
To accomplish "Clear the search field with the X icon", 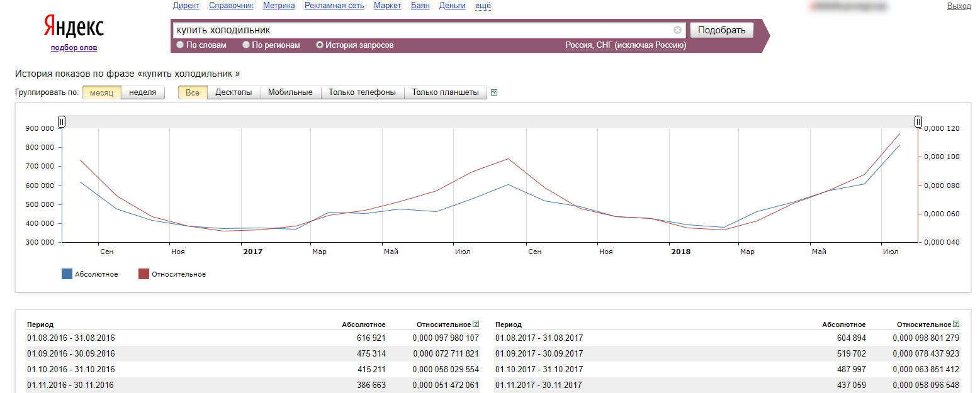I will pyautogui.click(x=677, y=30).
